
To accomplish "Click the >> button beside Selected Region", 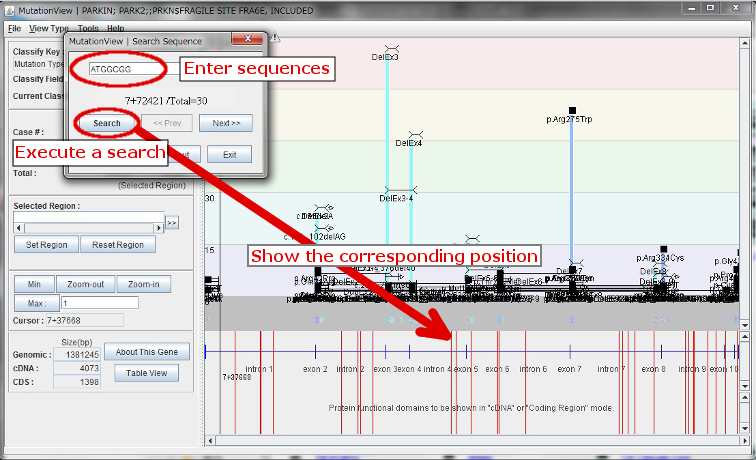I will point(171,222).
